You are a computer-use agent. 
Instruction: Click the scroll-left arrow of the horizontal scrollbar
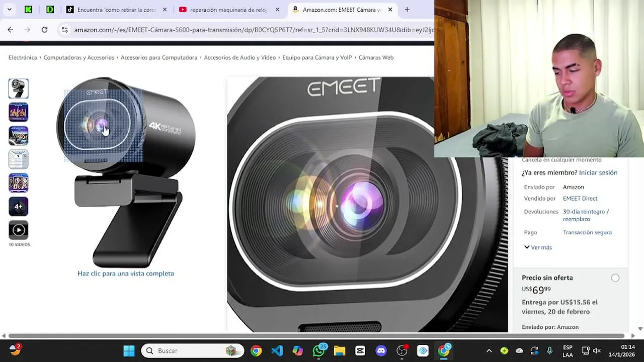(x=4, y=336)
